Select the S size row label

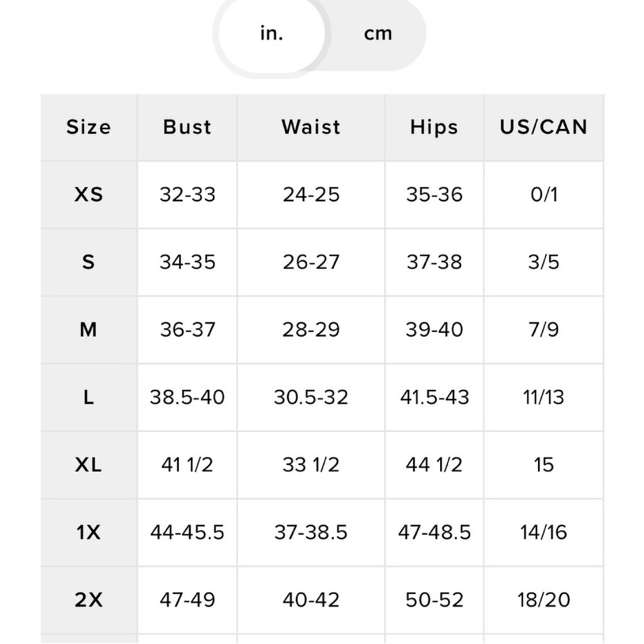tap(89, 263)
